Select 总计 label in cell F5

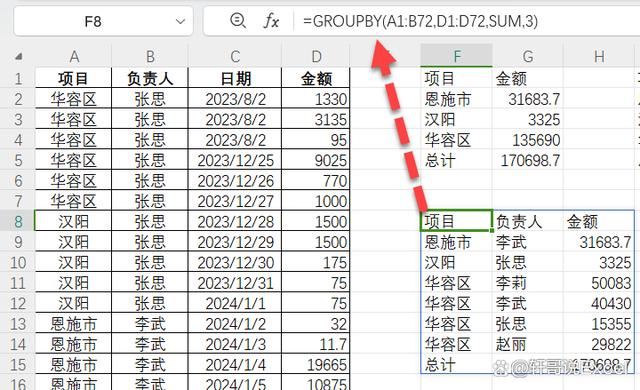coord(457,160)
